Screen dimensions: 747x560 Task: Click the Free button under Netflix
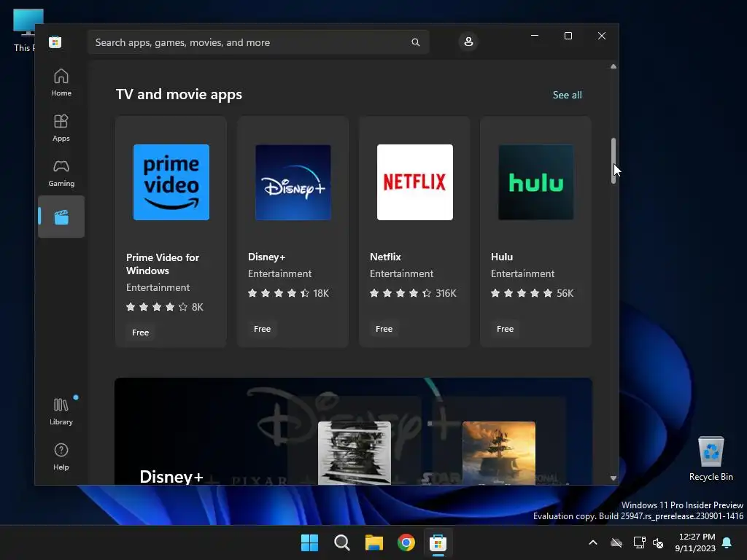384,329
